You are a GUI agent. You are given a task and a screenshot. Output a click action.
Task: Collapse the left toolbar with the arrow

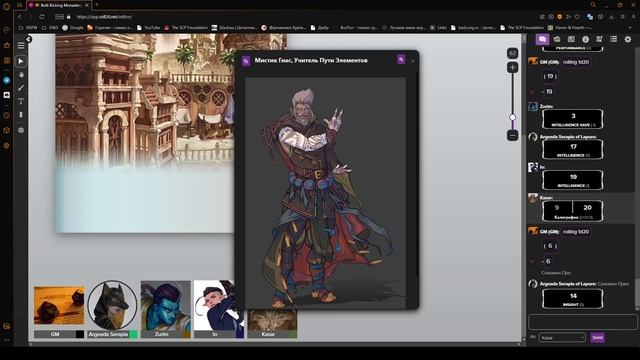coord(29,39)
